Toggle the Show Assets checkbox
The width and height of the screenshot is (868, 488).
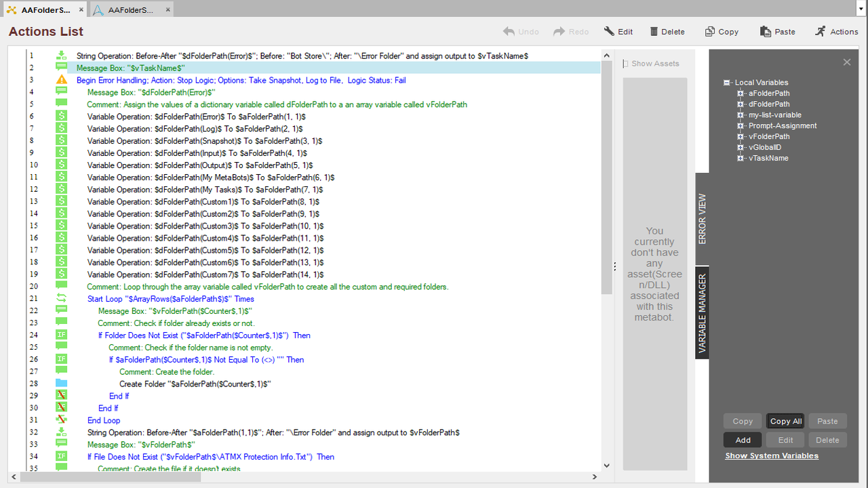pyautogui.click(x=626, y=64)
